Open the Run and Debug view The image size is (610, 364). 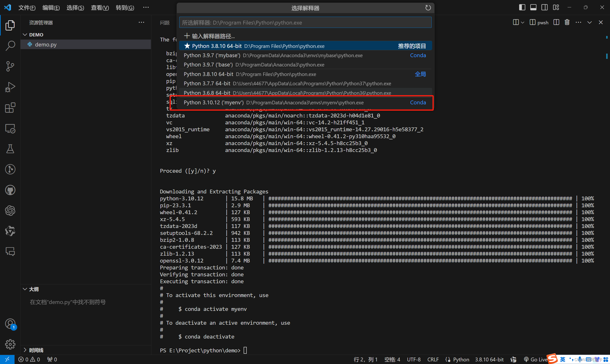pos(10,87)
